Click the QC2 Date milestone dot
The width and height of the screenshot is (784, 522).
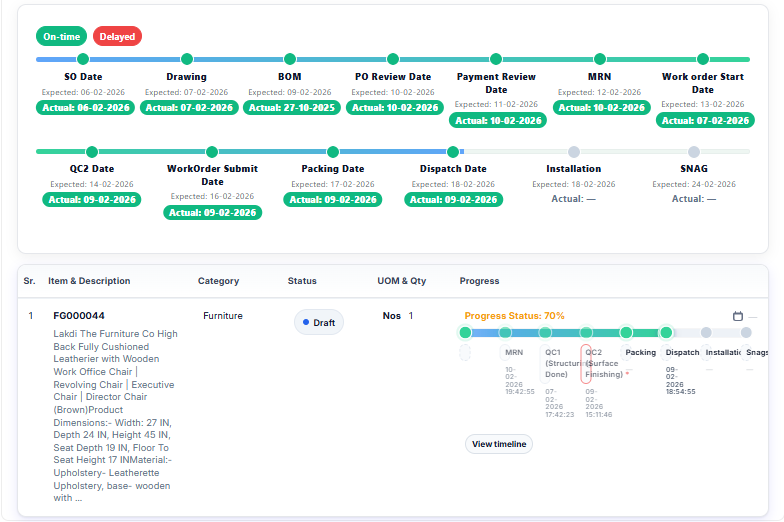(x=91, y=152)
